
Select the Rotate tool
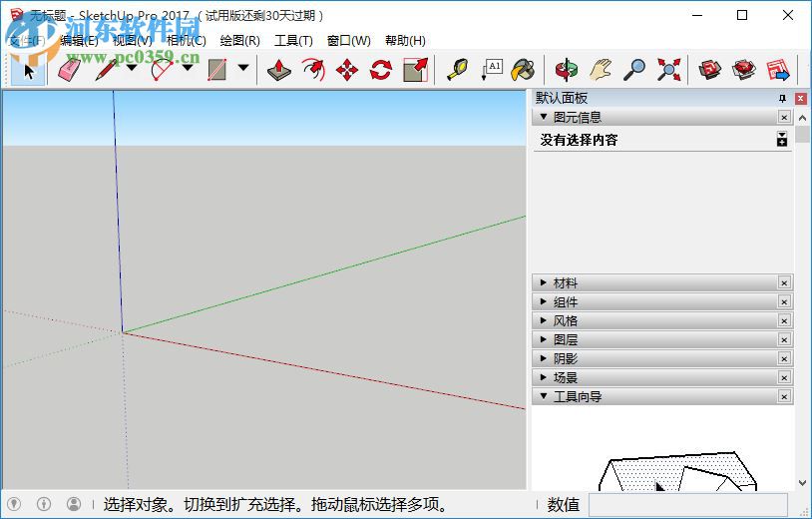pyautogui.click(x=381, y=70)
